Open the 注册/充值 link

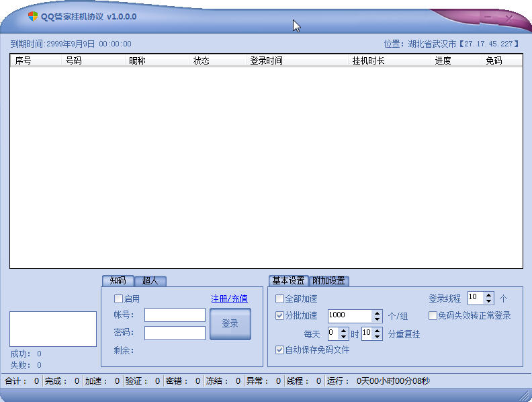(x=229, y=298)
